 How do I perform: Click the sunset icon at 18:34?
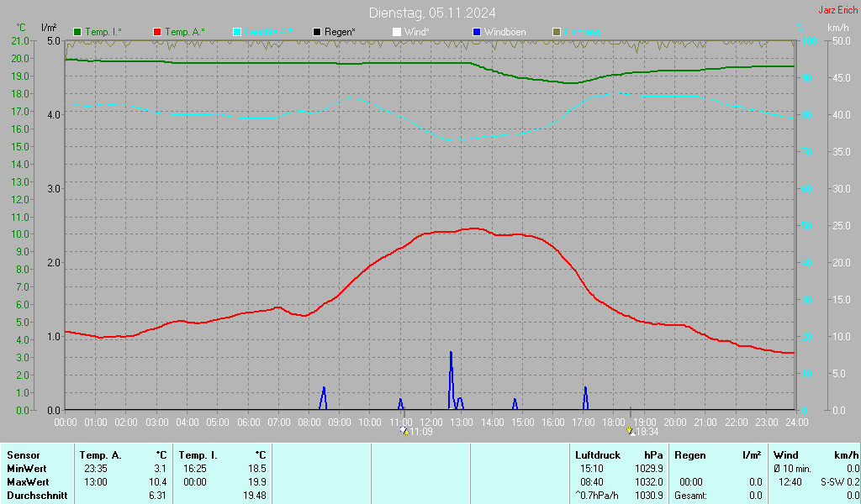point(631,431)
